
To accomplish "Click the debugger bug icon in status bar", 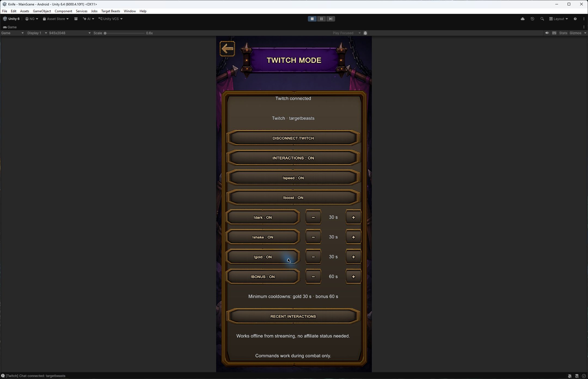I will [569, 376].
